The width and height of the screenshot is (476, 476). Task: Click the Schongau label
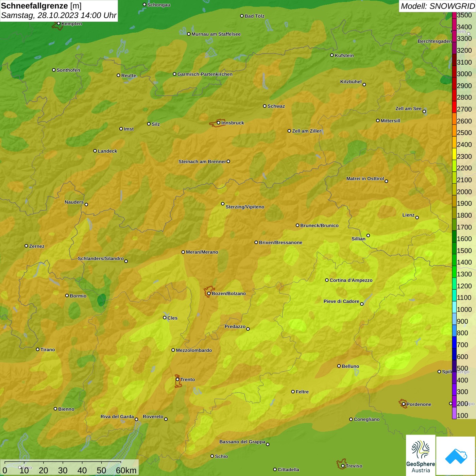(159, 5)
